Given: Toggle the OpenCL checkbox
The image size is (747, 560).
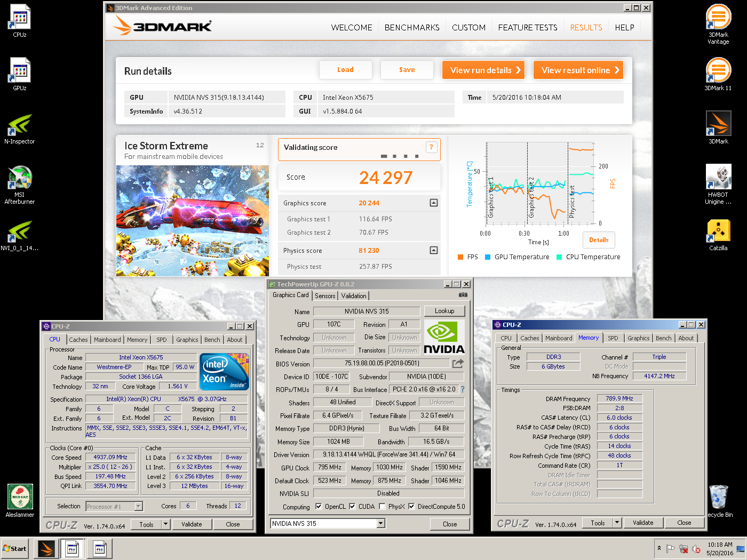Looking at the screenshot, I should pyautogui.click(x=319, y=507).
